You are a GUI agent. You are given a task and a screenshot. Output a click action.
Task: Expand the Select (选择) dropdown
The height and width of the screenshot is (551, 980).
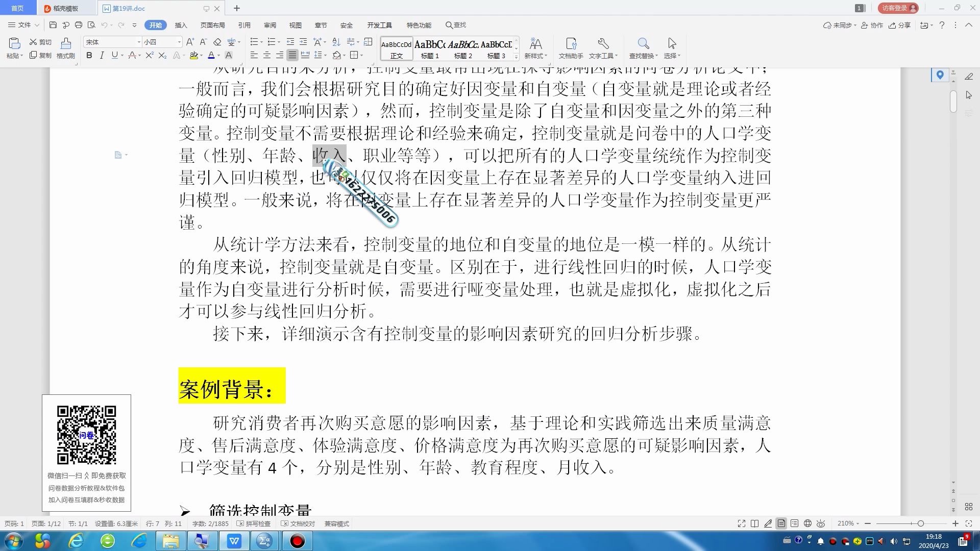pyautogui.click(x=672, y=56)
